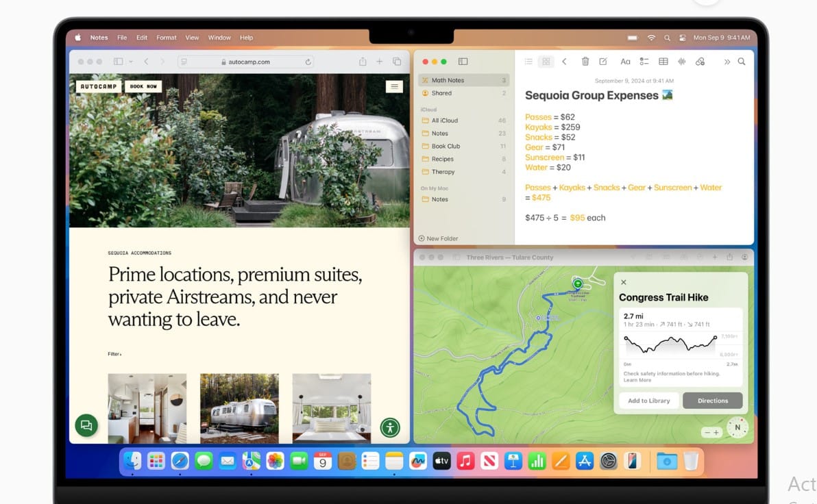Launch Photos from the Dock
Viewport: 817px width, 504px height.
[x=275, y=461]
